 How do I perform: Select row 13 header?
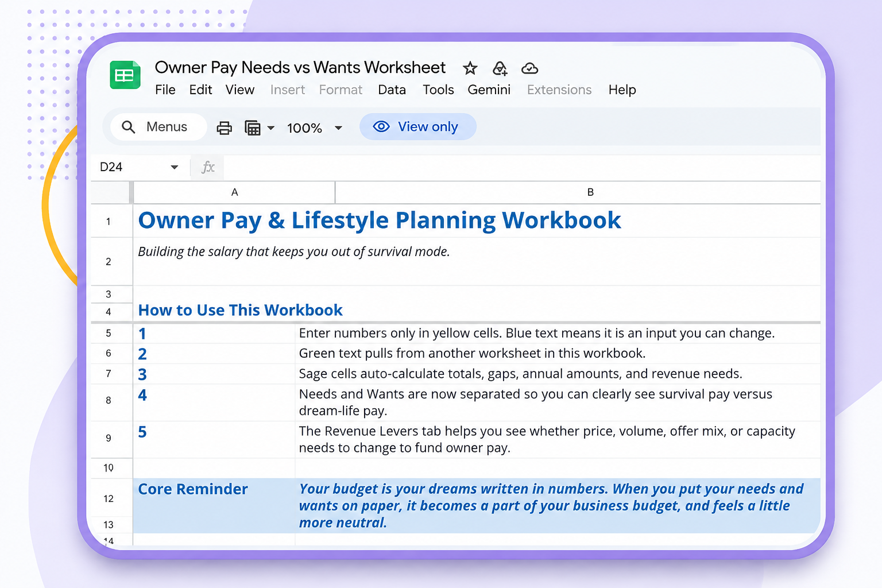(x=111, y=525)
